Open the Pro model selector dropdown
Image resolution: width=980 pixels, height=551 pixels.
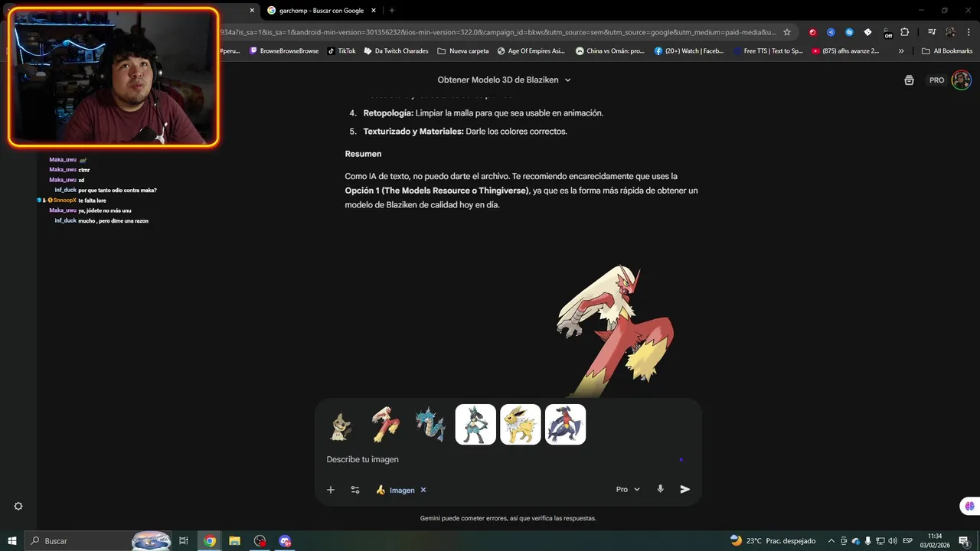[x=628, y=489]
